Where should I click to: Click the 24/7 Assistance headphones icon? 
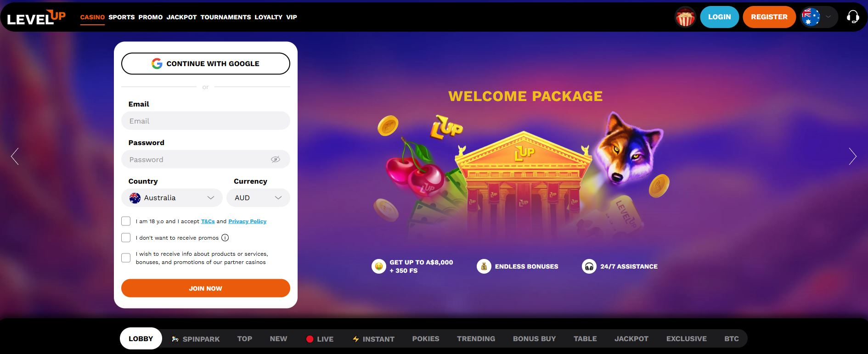click(x=589, y=266)
